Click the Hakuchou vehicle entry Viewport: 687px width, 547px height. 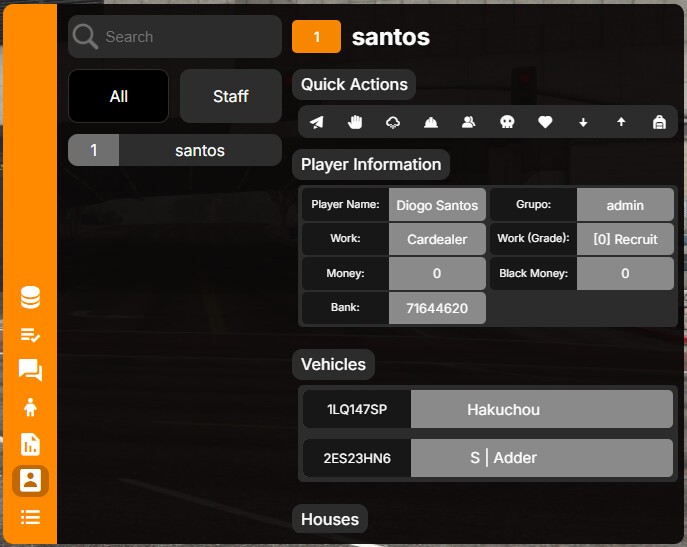[488, 409]
